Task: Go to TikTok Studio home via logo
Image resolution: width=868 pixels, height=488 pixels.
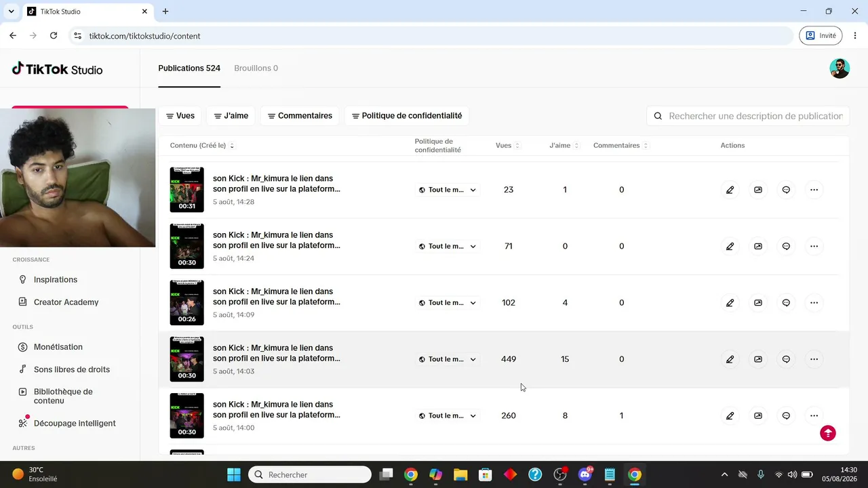Action: (58, 69)
